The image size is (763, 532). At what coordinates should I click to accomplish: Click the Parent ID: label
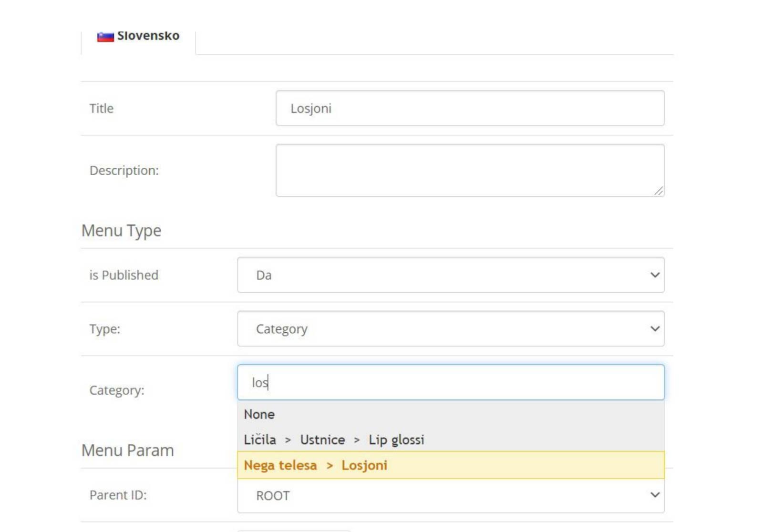point(118,495)
